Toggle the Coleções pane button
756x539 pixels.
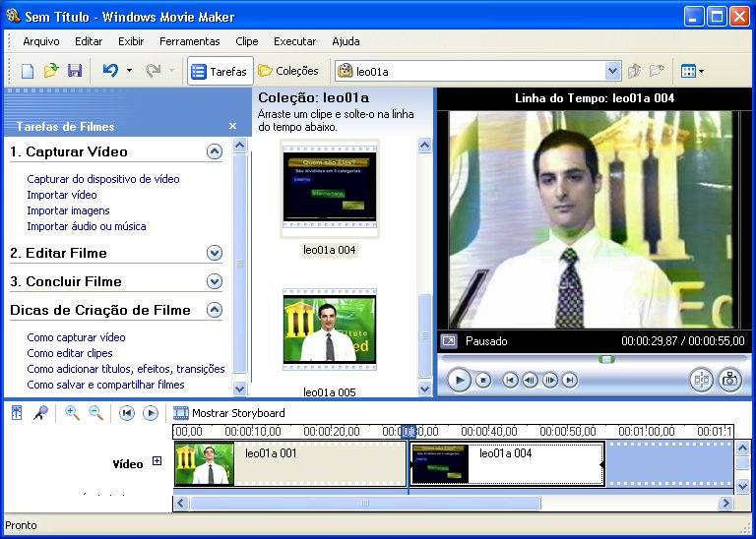pos(287,71)
